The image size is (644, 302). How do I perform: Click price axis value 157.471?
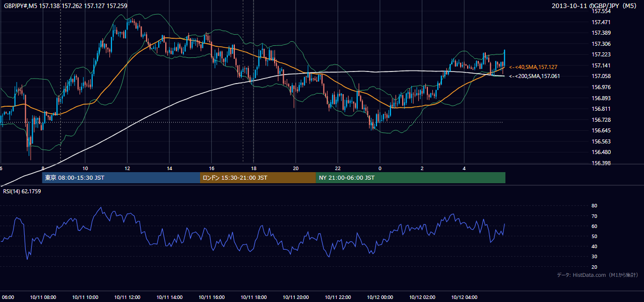pyautogui.click(x=601, y=22)
